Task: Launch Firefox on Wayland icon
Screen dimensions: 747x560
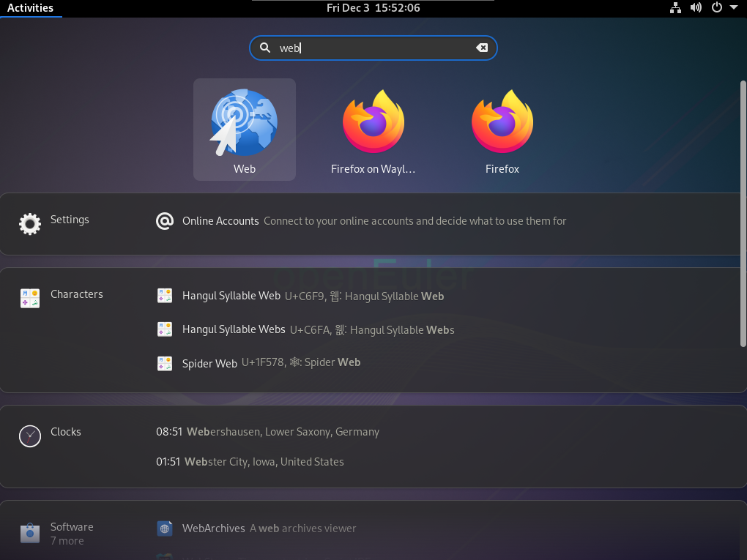Action: (373, 123)
